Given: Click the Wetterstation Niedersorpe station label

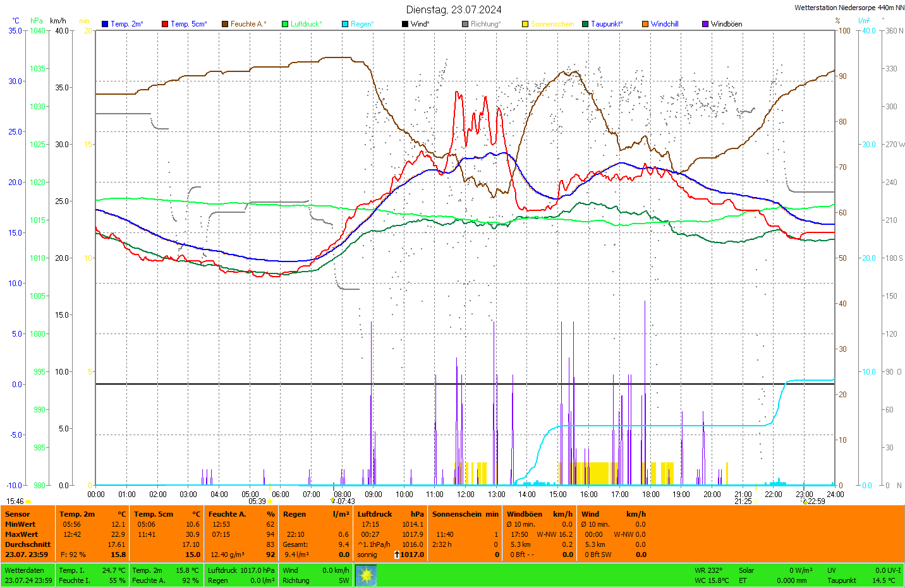Looking at the screenshot, I should pos(849,8).
